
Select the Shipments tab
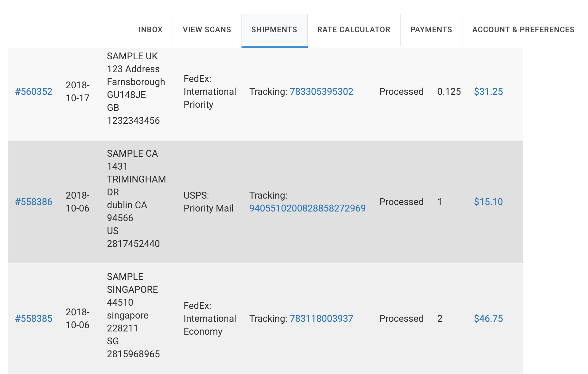tap(274, 30)
